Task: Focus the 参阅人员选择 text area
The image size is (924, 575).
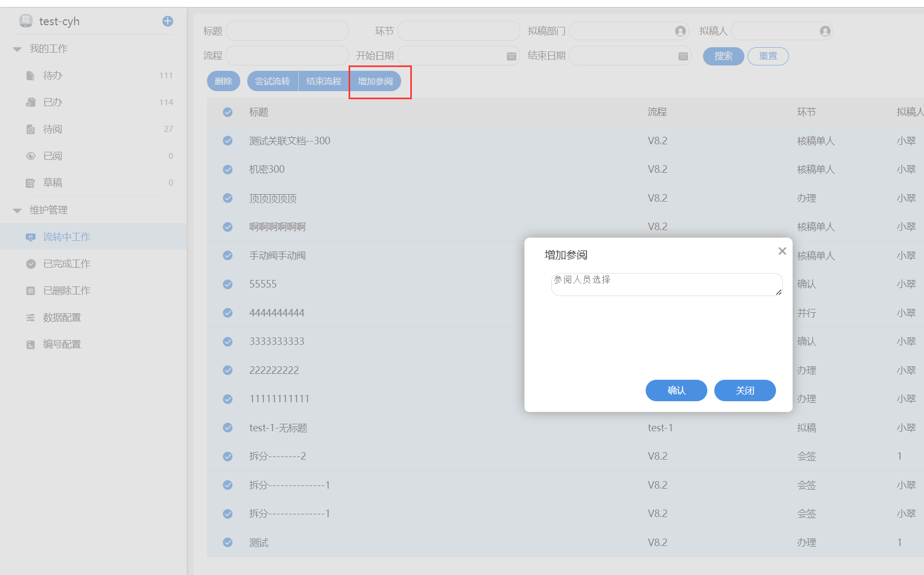Action: coord(667,284)
